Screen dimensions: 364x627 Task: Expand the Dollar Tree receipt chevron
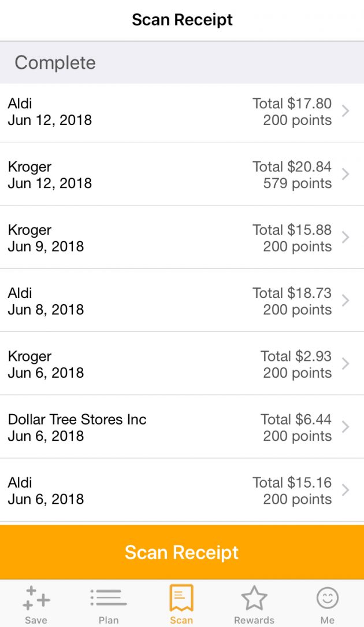coord(347,427)
